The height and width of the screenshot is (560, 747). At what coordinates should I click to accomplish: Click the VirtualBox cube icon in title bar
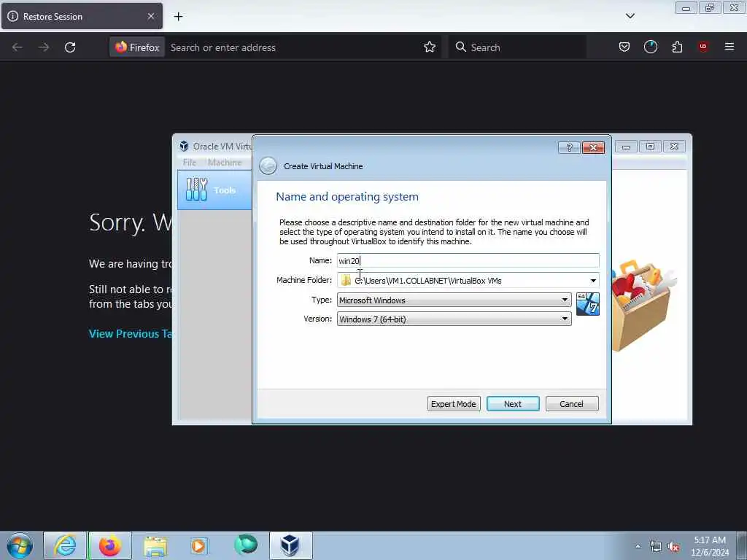pos(184,146)
